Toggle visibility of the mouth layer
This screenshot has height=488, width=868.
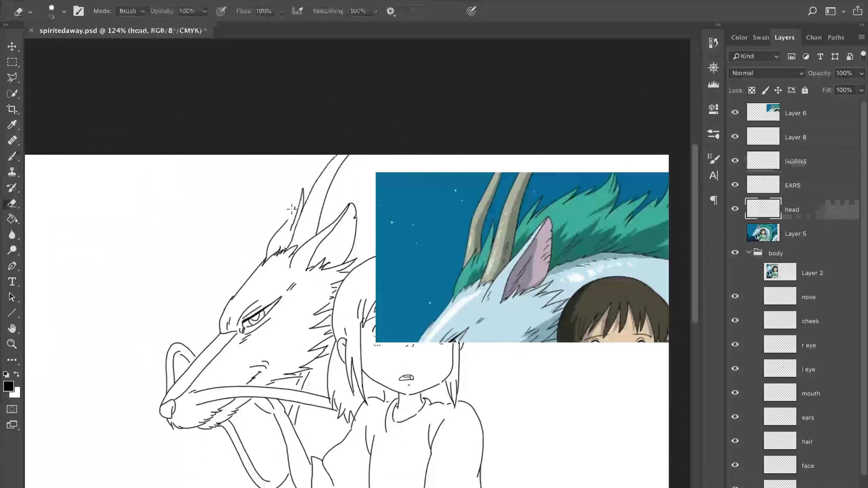[x=735, y=392]
